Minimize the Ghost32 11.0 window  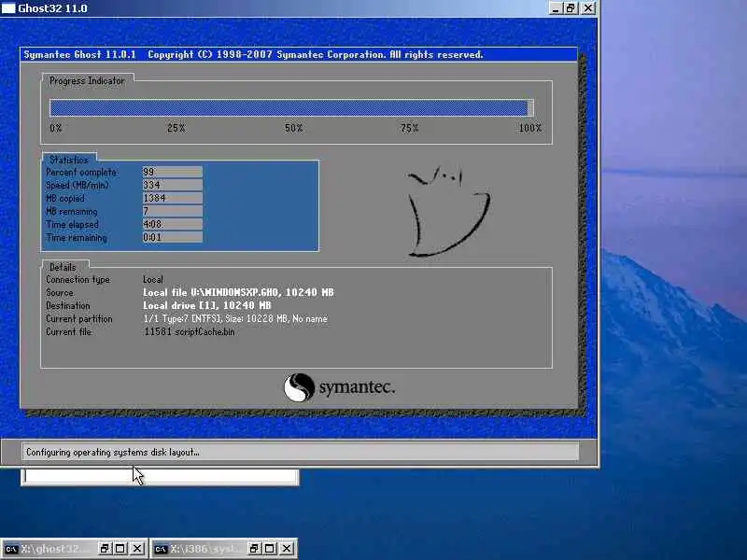click(x=555, y=8)
